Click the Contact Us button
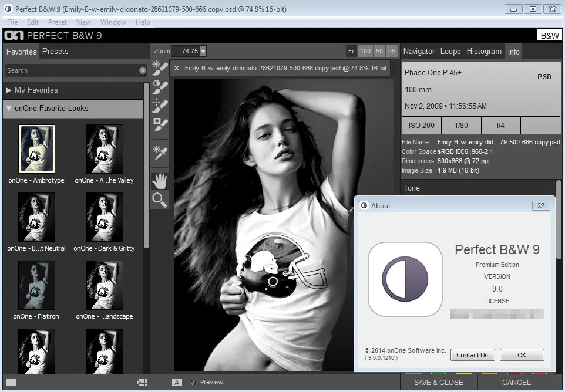Image resolution: width=565 pixels, height=392 pixels. tap(472, 355)
